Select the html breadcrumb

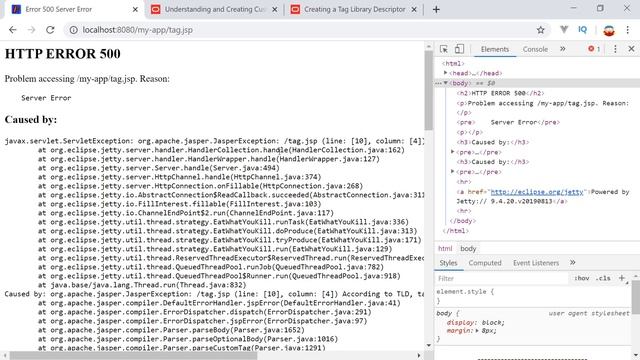445,249
